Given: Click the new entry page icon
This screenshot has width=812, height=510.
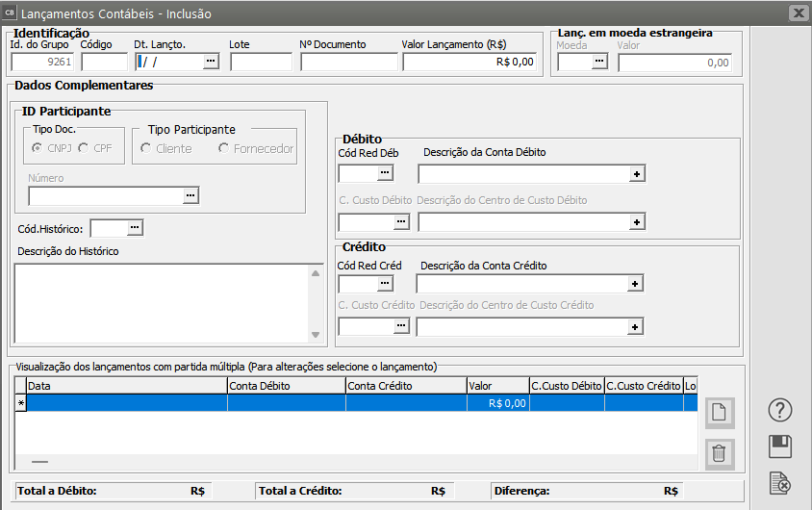Looking at the screenshot, I should 720,414.
